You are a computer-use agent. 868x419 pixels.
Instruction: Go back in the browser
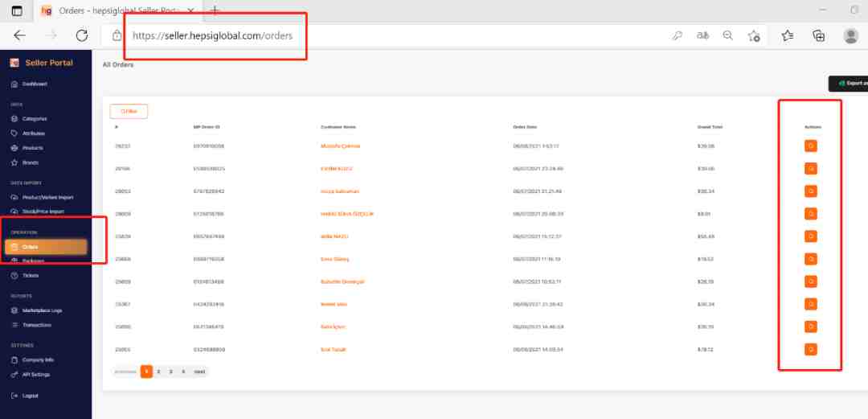click(x=19, y=35)
